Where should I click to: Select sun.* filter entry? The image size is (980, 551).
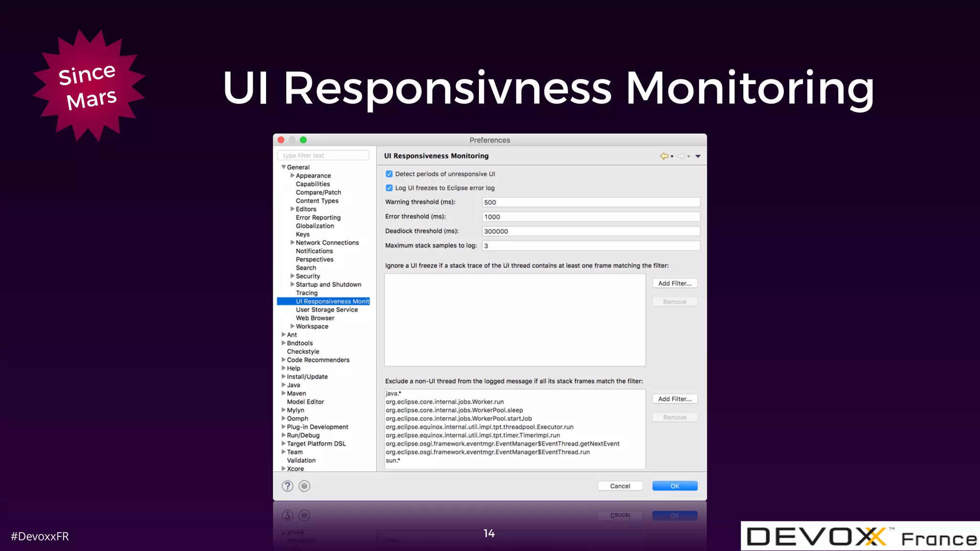pos(393,460)
